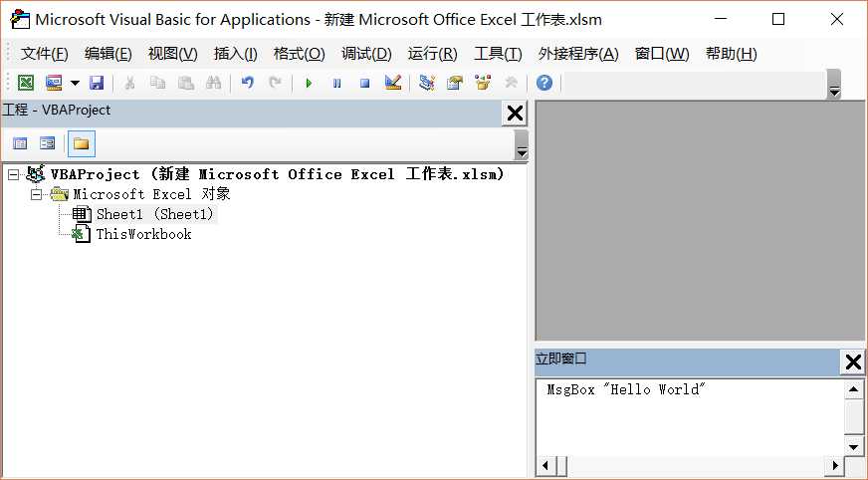This screenshot has width=868, height=480.
Task: Open the 帮助(H) menu
Action: (732, 54)
